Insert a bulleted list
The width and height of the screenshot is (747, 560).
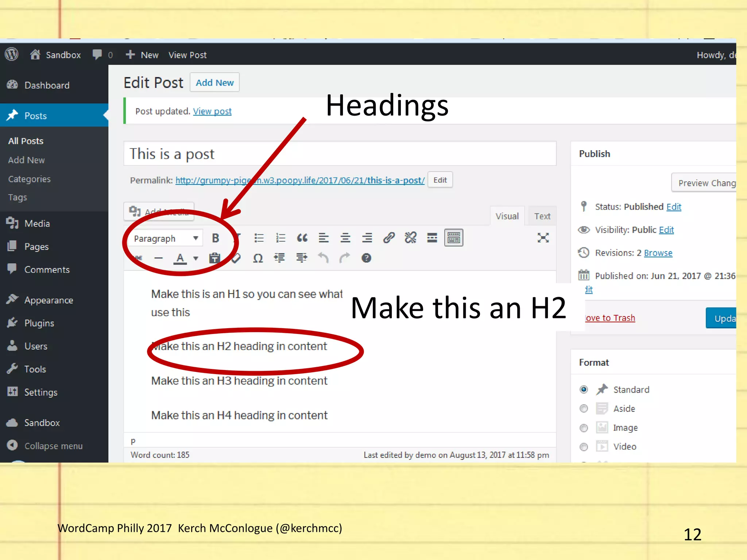tap(259, 238)
